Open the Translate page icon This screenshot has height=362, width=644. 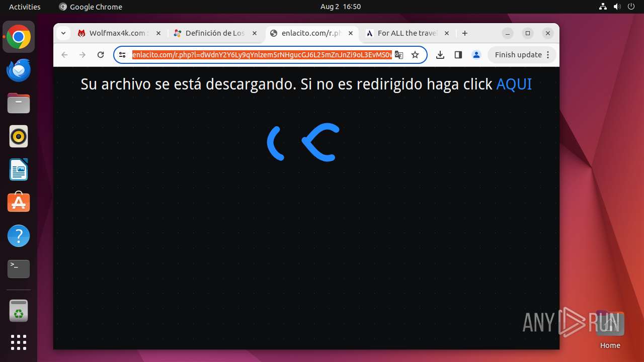[399, 55]
